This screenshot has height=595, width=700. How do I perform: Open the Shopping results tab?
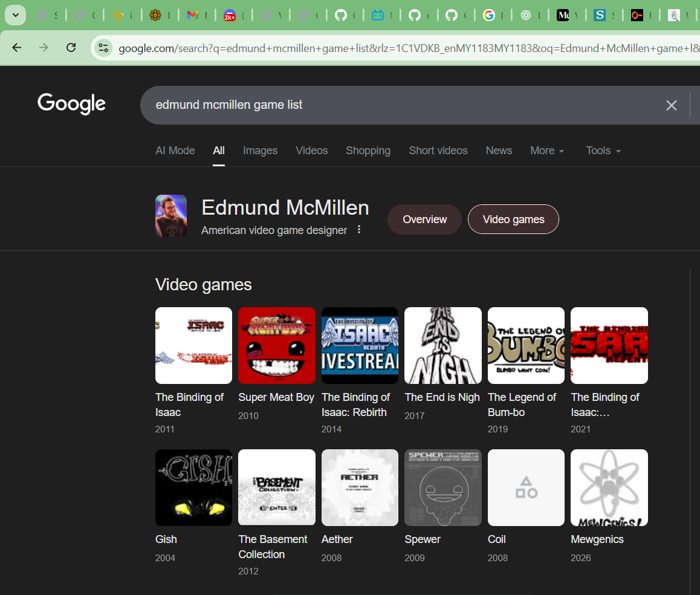(368, 151)
